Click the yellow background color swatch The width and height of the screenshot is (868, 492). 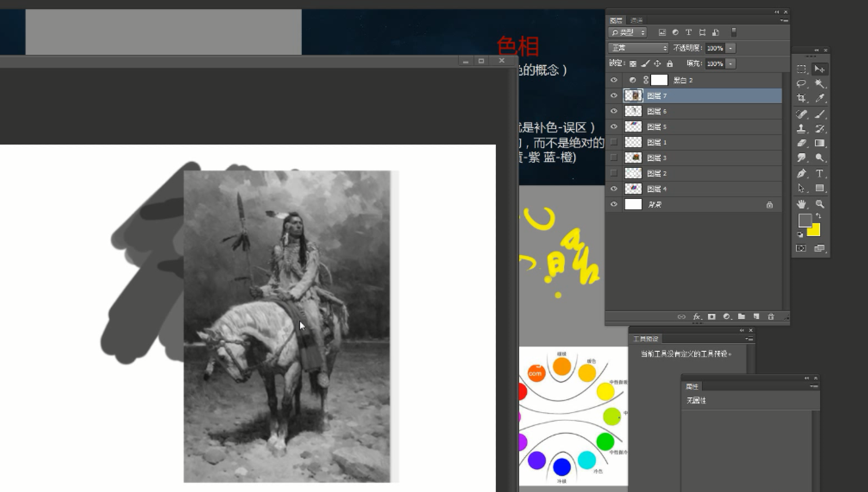tap(815, 231)
